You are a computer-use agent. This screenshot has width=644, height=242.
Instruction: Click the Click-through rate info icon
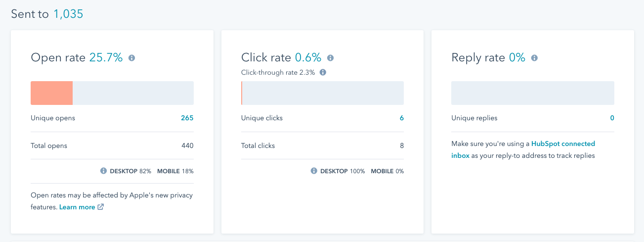coord(323,72)
